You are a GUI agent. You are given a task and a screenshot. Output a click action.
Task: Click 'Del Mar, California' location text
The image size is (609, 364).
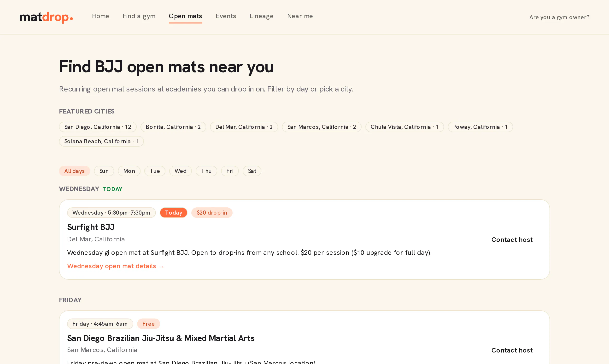coord(96,239)
